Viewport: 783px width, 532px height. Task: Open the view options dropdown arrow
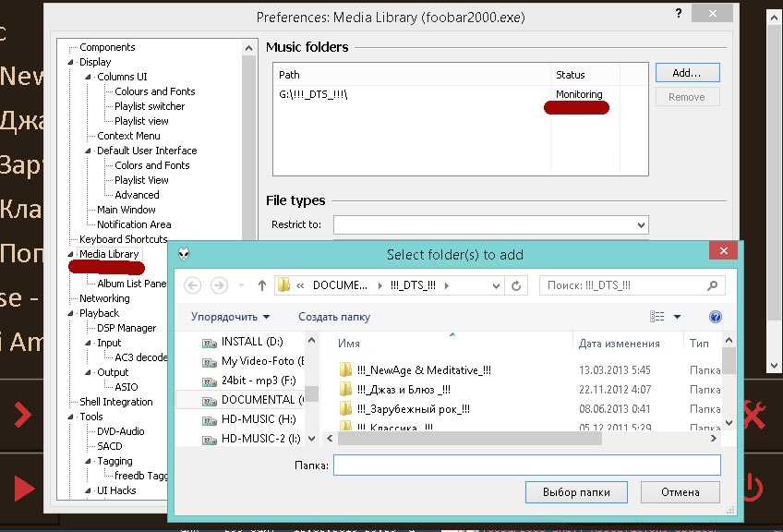(x=677, y=317)
